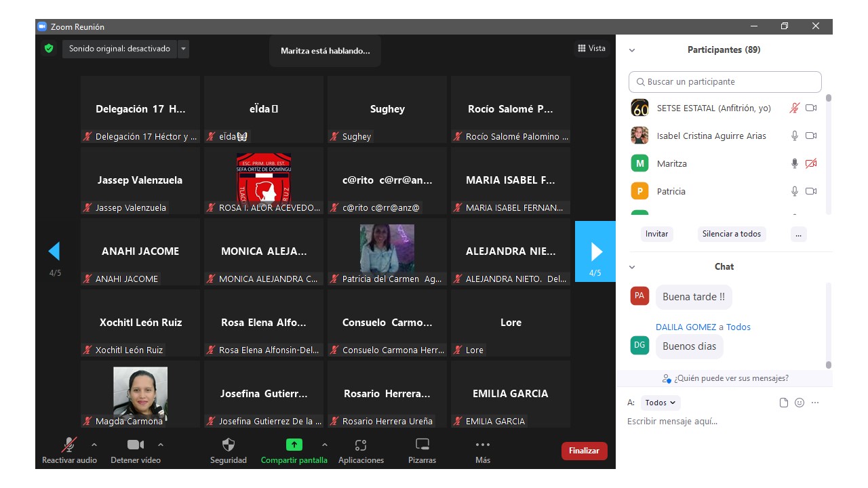Toggle Maritza's microphone in participant list

[x=795, y=163]
